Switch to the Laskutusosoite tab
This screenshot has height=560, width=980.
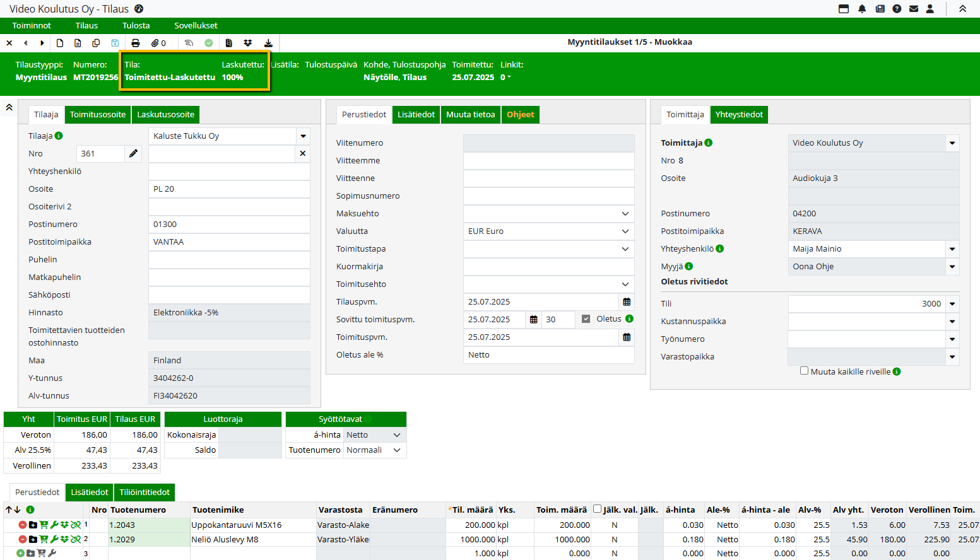click(165, 115)
